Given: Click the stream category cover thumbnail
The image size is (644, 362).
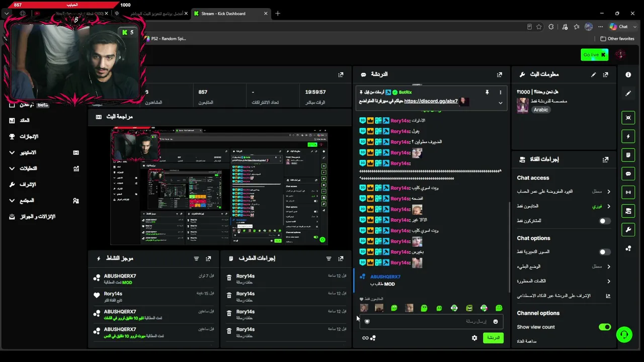Looking at the screenshot, I should (x=523, y=105).
